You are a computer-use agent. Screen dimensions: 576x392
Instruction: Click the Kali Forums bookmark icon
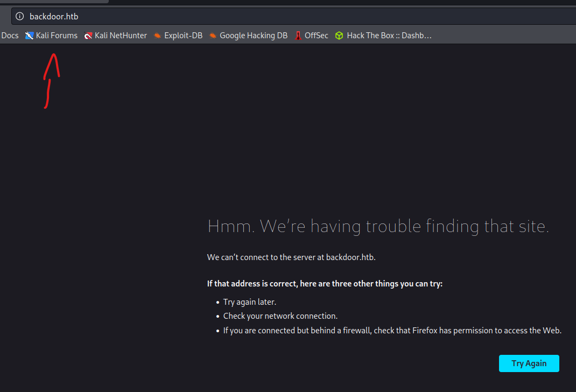pos(30,35)
